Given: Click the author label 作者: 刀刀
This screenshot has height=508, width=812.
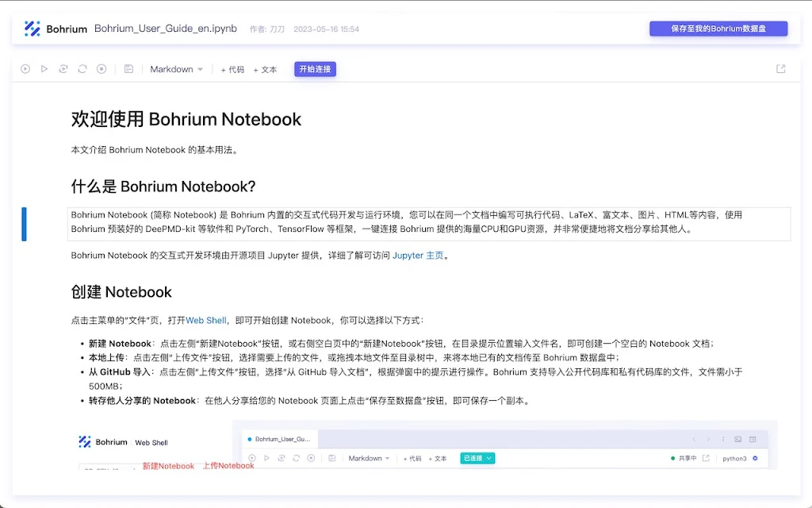Looking at the screenshot, I should click(267, 29).
